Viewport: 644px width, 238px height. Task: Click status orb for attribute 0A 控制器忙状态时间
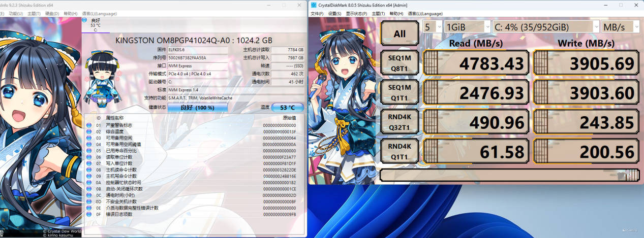point(88,182)
